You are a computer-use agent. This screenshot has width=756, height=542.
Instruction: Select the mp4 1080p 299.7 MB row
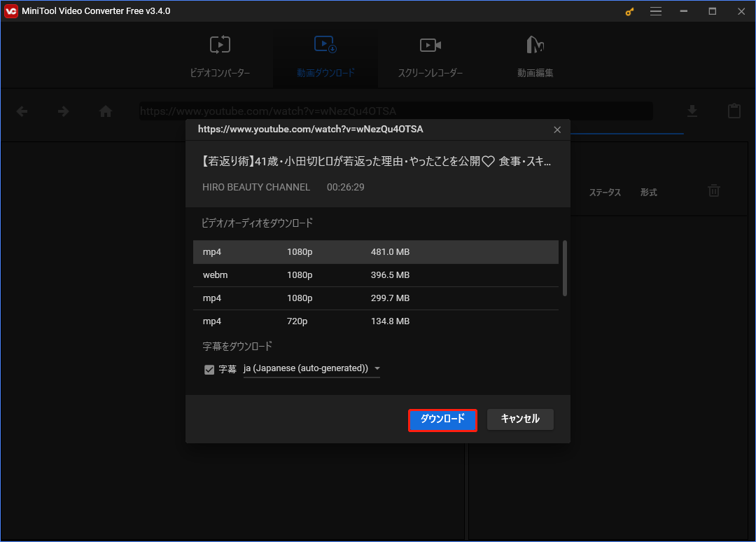376,298
